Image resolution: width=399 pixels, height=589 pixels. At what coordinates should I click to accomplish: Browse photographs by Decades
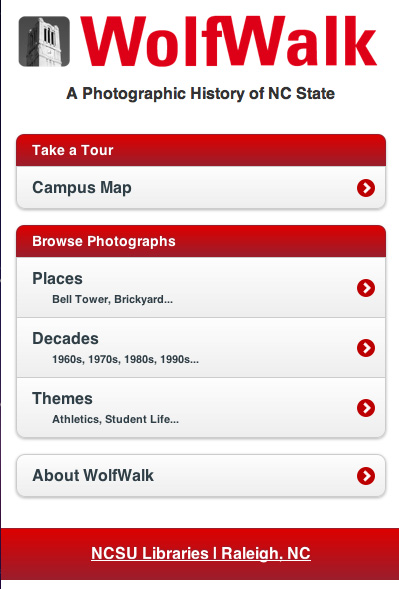coord(201,347)
